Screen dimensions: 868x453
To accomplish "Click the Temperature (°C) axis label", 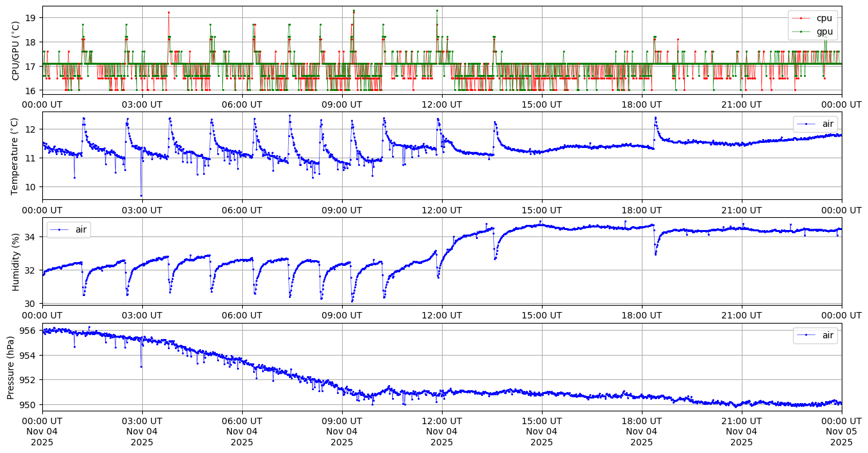I will (x=16, y=156).
